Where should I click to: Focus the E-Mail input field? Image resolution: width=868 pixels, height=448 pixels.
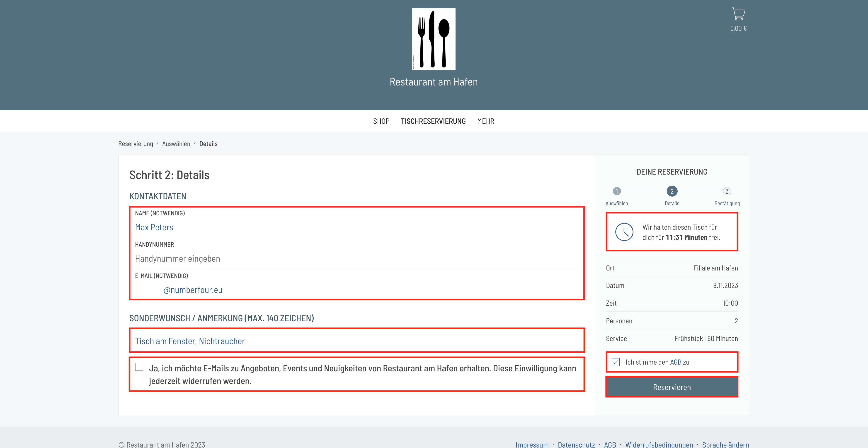pyautogui.click(x=357, y=284)
